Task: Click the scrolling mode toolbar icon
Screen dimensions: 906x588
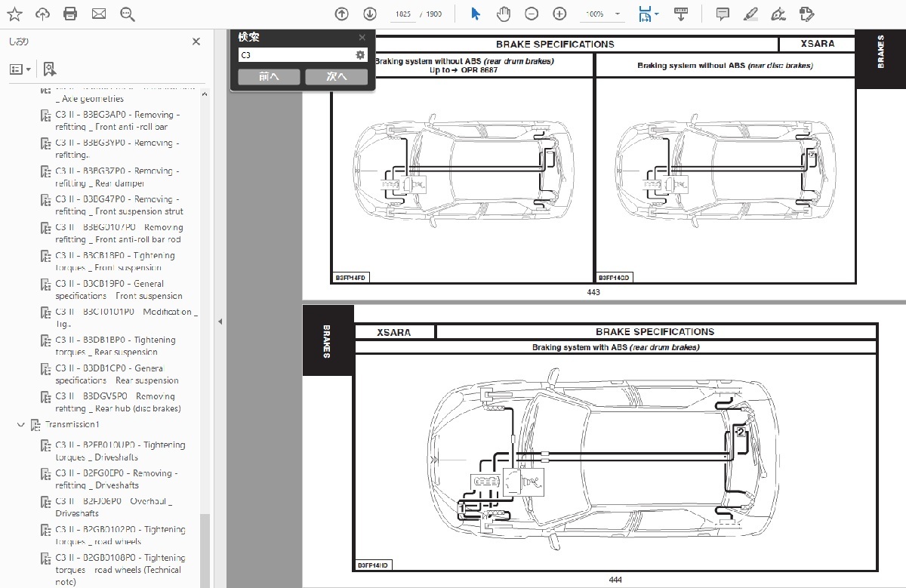Action: [679, 14]
